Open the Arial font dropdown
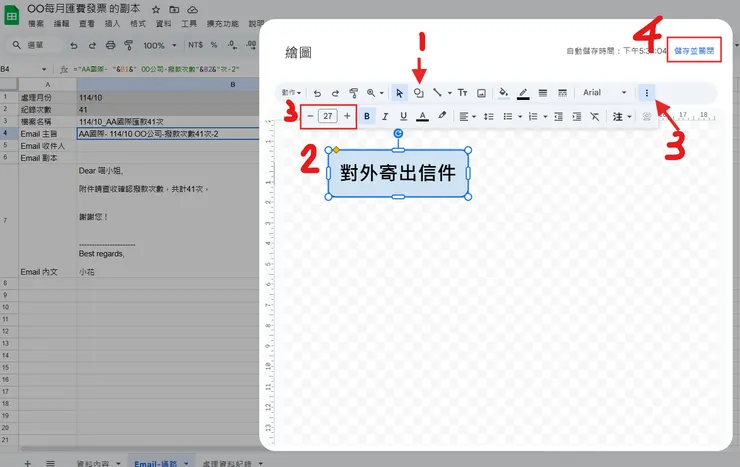 [605, 92]
